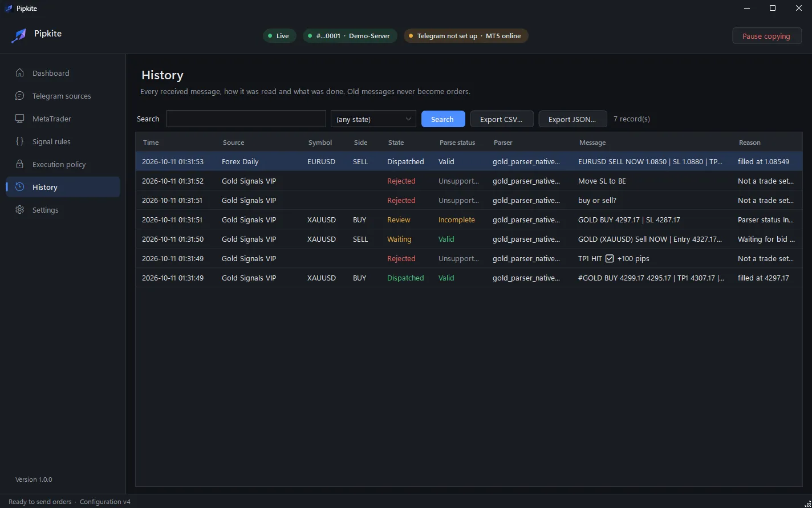Click 'Configuration v4' in status bar

click(105, 502)
